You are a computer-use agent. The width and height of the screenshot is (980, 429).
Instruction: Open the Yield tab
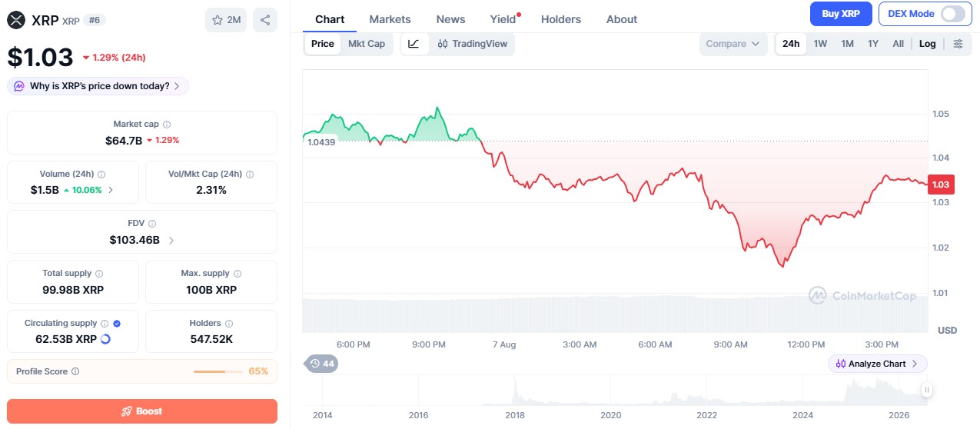[x=503, y=19]
